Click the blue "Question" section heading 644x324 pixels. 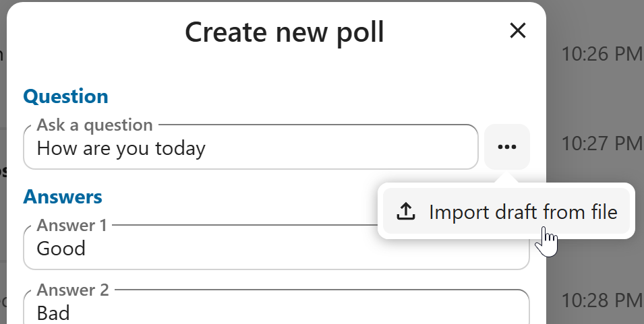65,96
